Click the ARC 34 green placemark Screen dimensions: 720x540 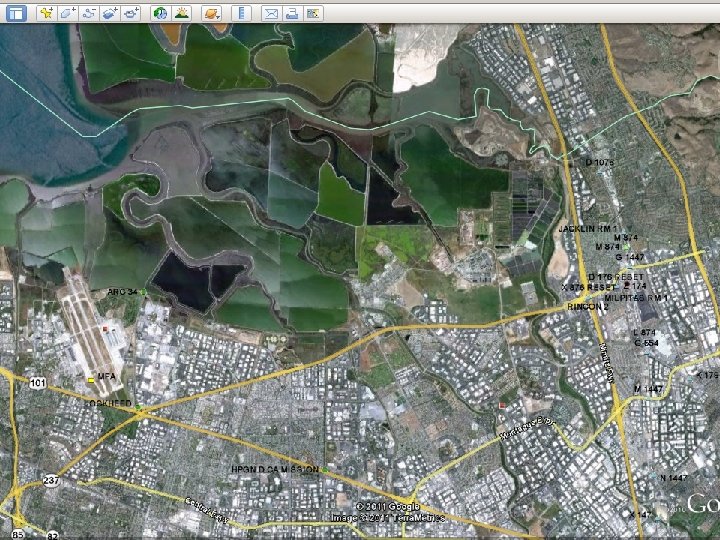pyautogui.click(x=143, y=292)
